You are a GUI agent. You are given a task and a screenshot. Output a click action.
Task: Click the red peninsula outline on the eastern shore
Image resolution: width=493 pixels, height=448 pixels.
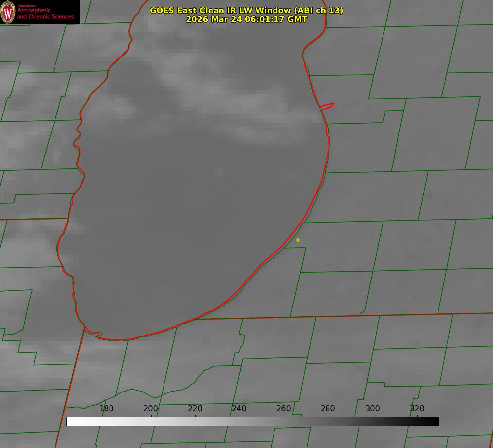[328, 106]
